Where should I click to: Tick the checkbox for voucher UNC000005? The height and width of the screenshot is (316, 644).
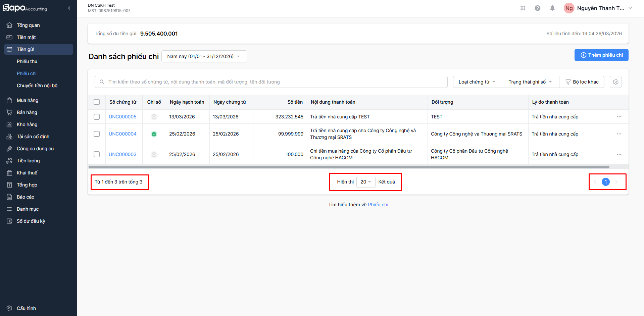(x=97, y=117)
